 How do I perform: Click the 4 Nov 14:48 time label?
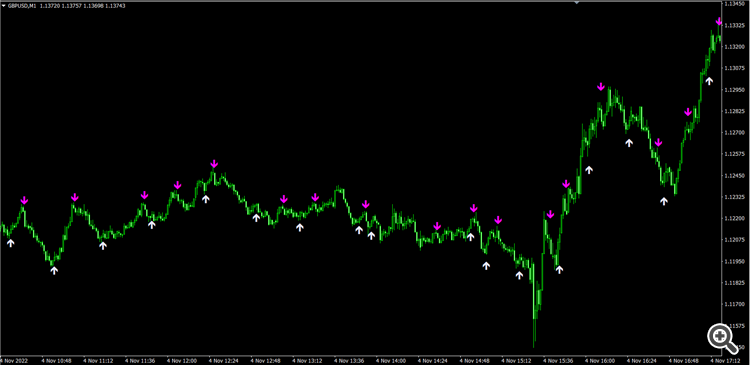click(x=475, y=361)
